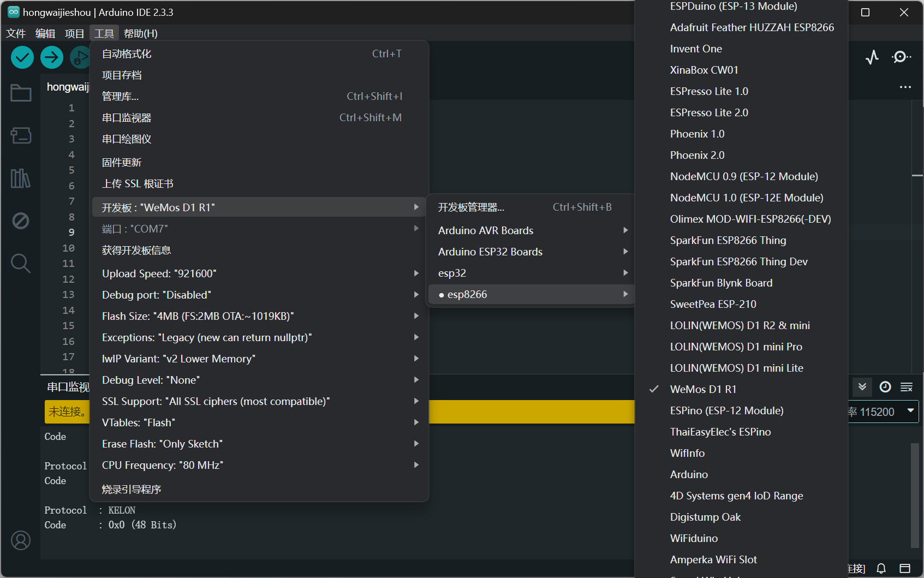Screen dimensions: 924x578
Task: Open the Debug sidebar icon
Action: [21, 221]
